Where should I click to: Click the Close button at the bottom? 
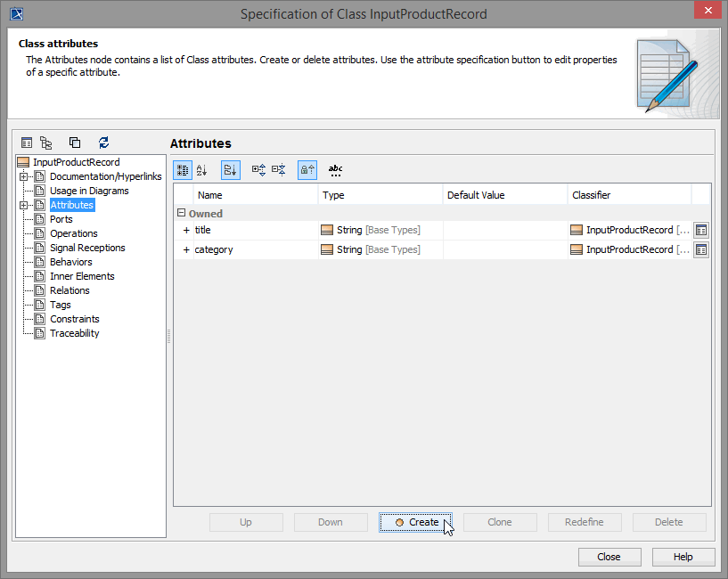tap(609, 557)
